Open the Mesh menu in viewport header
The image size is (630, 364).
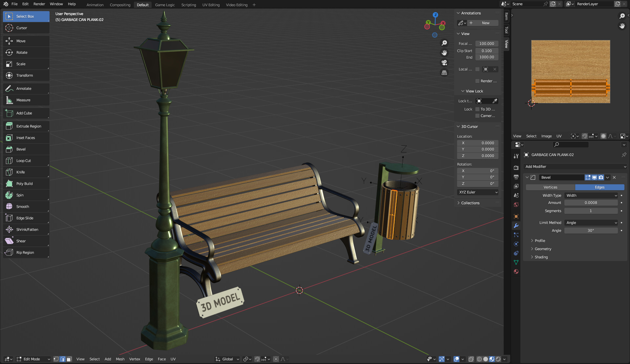(120, 359)
